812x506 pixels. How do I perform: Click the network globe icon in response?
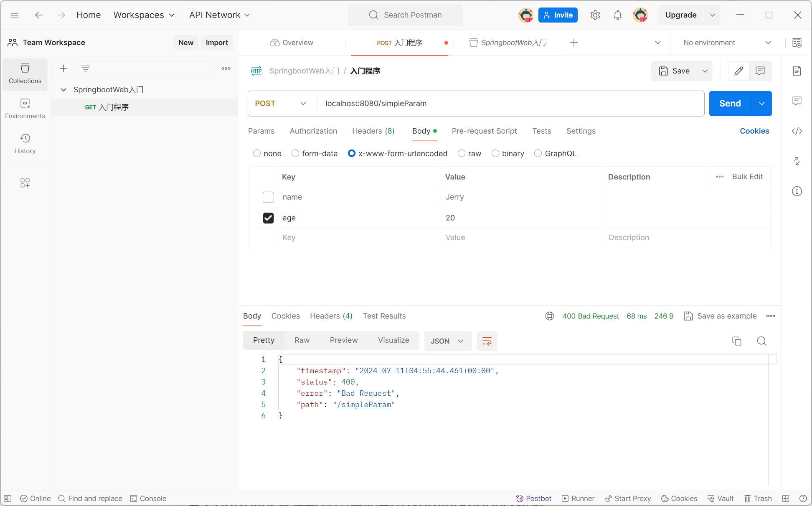click(x=550, y=316)
